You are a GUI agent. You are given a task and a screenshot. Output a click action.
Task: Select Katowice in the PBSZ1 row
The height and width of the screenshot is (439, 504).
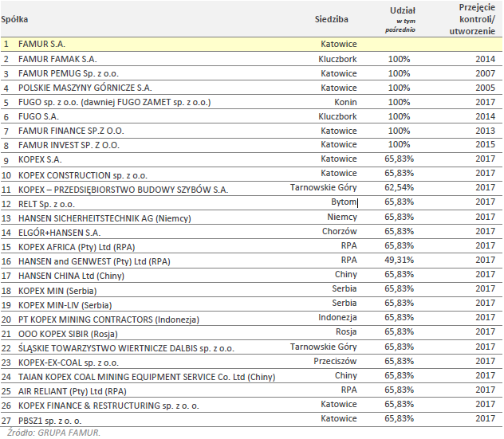point(339,418)
